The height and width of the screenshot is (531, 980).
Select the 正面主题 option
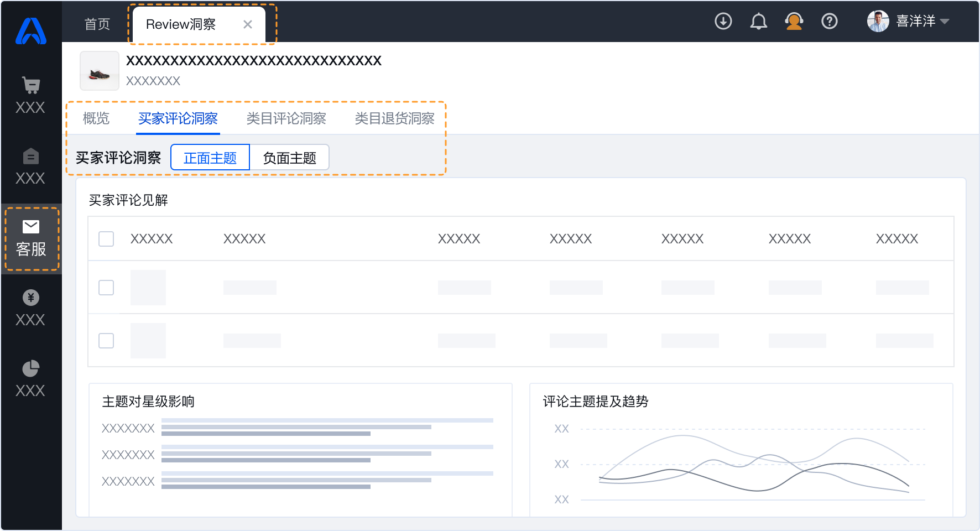point(211,157)
